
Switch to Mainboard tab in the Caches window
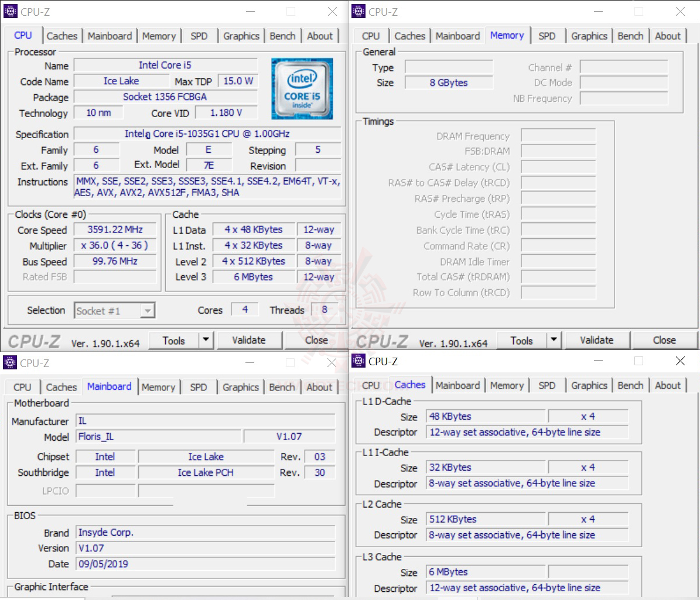457,385
